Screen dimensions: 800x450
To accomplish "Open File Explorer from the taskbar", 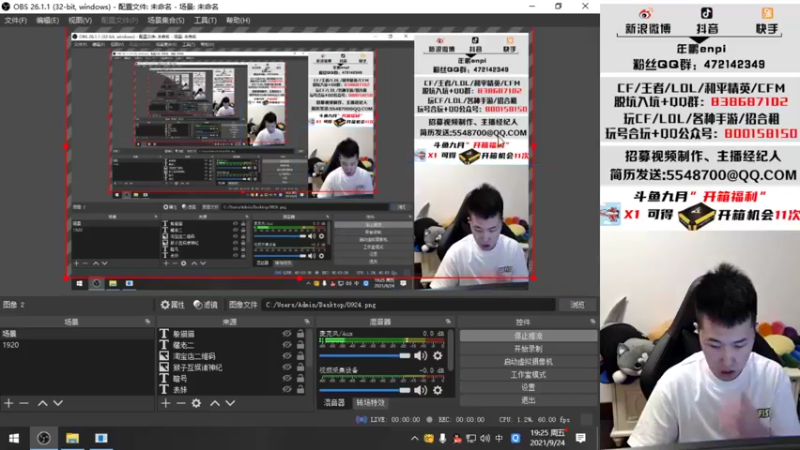I will 72,438.
